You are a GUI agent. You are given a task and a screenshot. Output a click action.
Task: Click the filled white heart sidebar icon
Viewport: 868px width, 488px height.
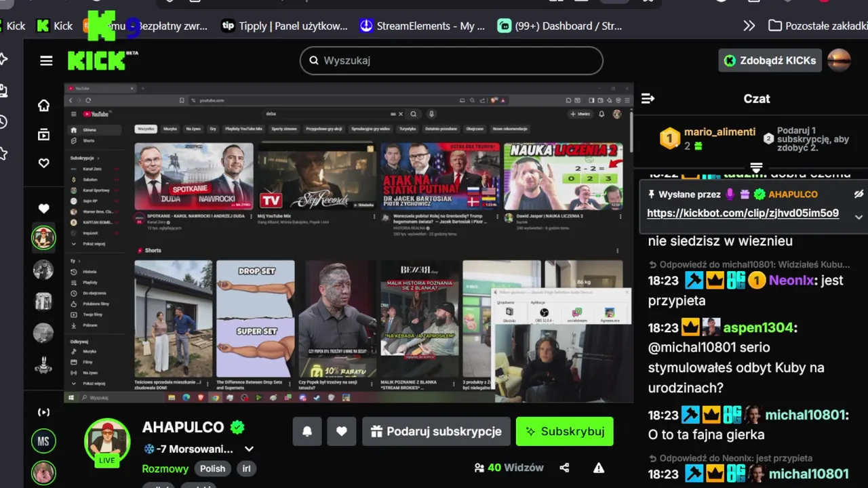tap(43, 209)
